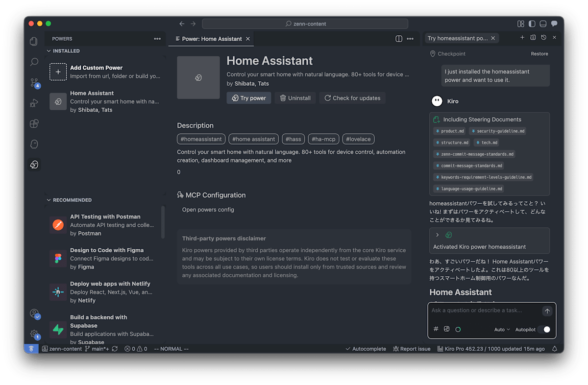Click the Try power button
This screenshot has width=588, height=385.
(x=249, y=98)
